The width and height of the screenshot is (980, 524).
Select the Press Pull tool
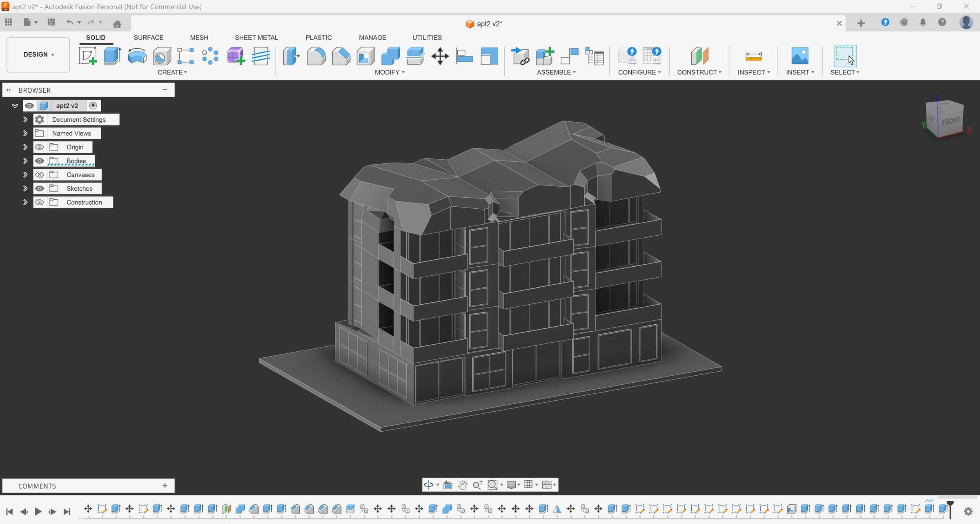[292, 56]
